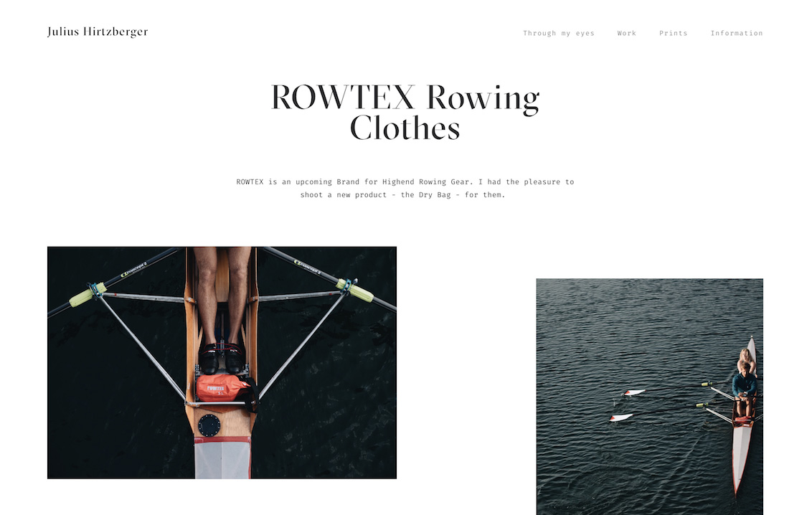Viewport: 812px width, 515px height.
Task: Go to the Through my eyes page
Action: (558, 33)
